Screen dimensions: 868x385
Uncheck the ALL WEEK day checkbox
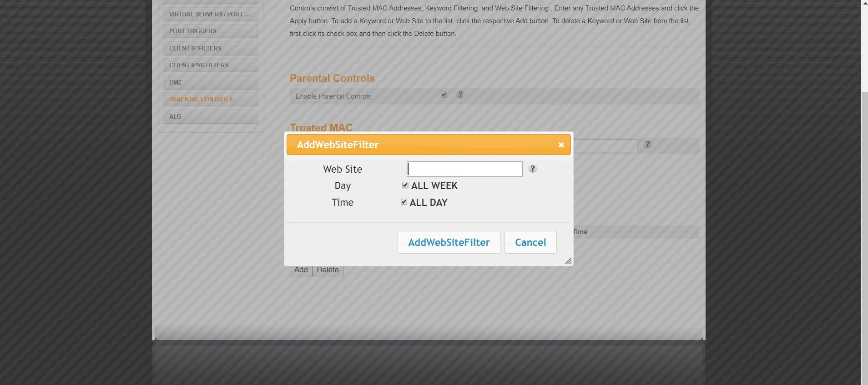[405, 185]
